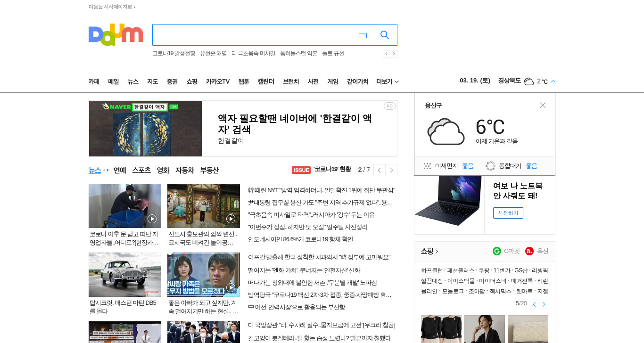The width and height of the screenshot is (644, 343).
Task: Open 증권 in navigation bar
Action: 172,82
